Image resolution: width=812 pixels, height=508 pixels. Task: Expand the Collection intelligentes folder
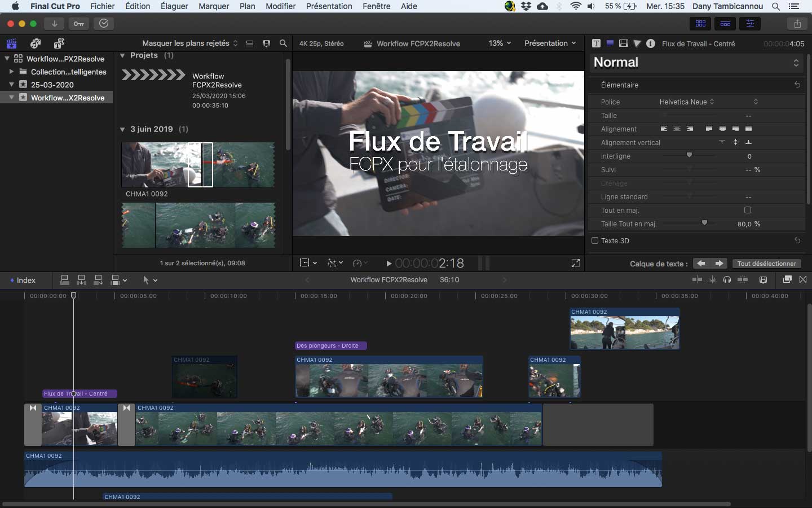pos(11,72)
